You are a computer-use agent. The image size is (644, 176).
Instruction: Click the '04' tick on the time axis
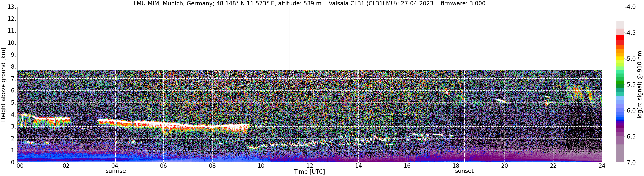pos(115,166)
